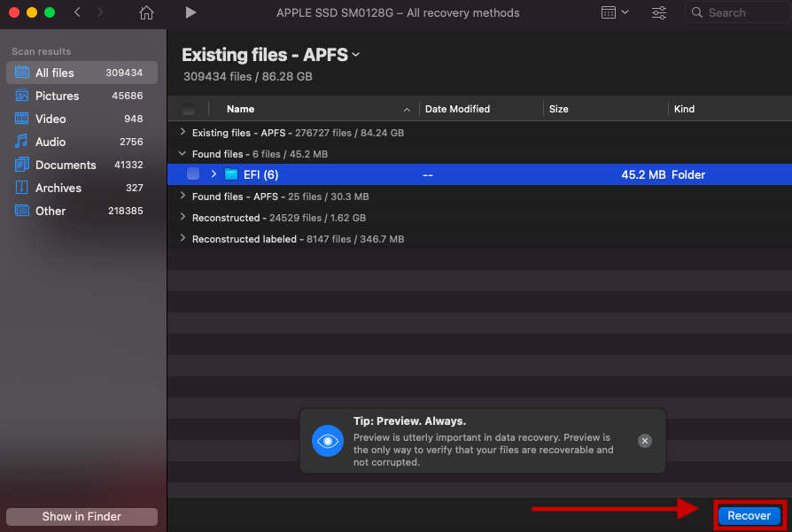Click the Folder kind cell for EFI
Image resolution: width=792 pixels, height=532 pixels.
coord(688,174)
